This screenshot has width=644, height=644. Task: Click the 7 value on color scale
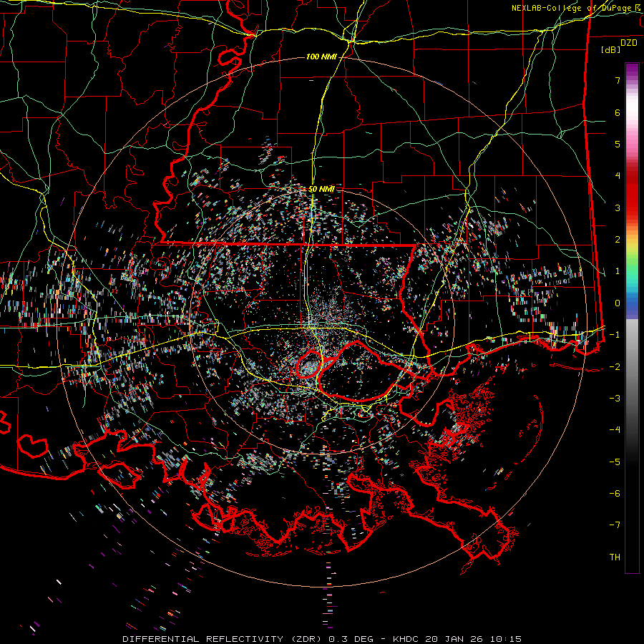618,80
